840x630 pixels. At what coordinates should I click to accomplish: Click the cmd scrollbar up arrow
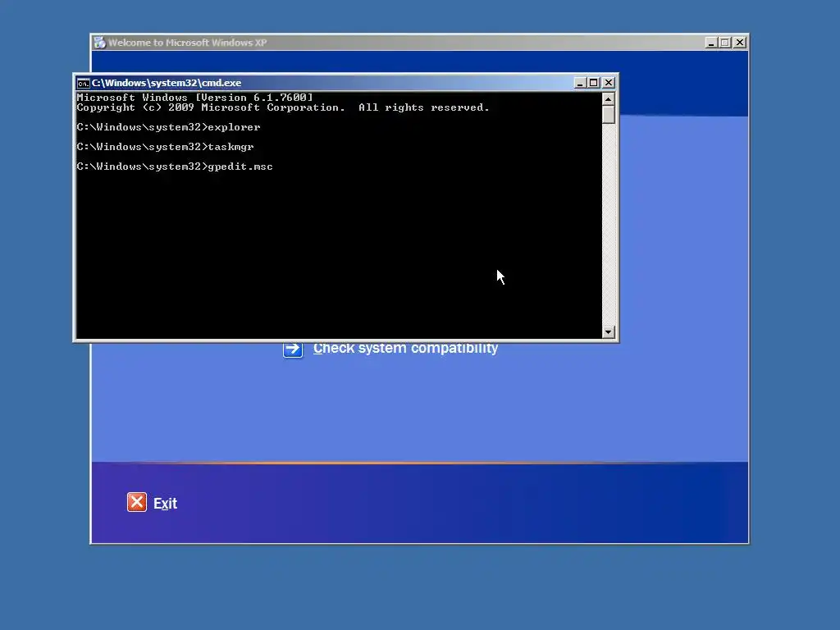point(608,99)
